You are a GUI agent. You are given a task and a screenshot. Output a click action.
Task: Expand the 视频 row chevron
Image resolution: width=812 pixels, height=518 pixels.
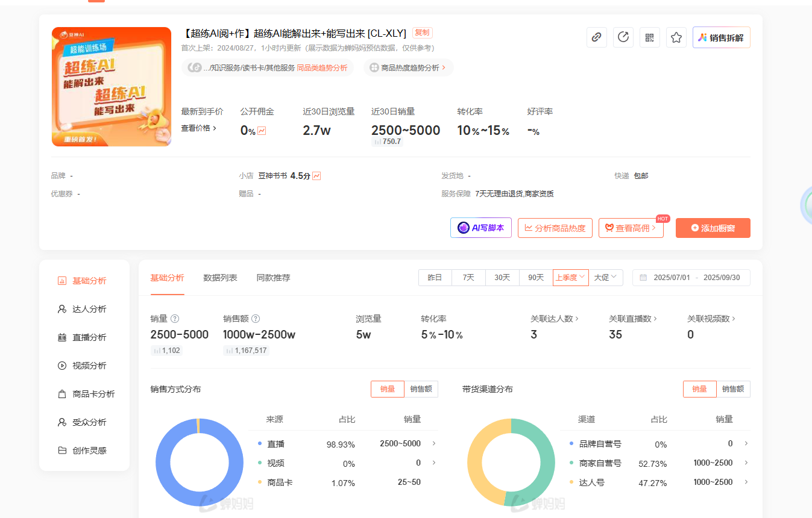434,463
